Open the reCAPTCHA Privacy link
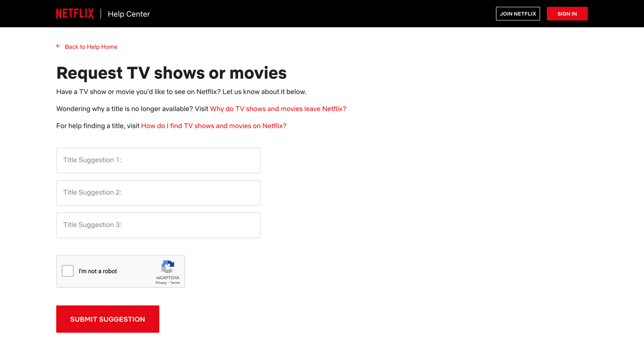The width and height of the screenshot is (644, 347). click(161, 283)
